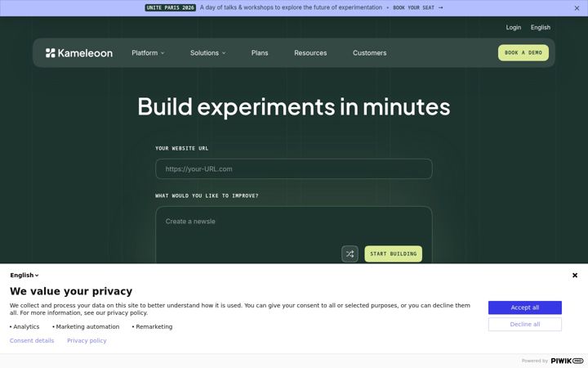Open the Plans page

(260, 53)
